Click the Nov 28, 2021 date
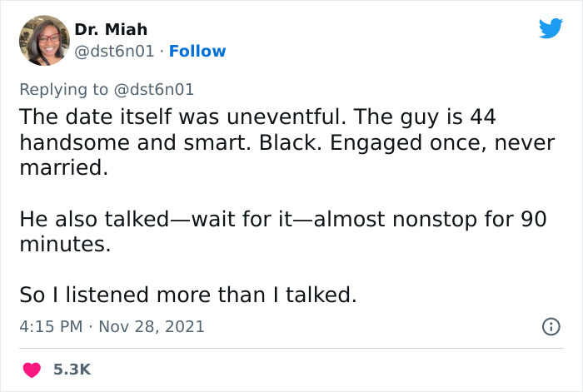 [x=150, y=326]
